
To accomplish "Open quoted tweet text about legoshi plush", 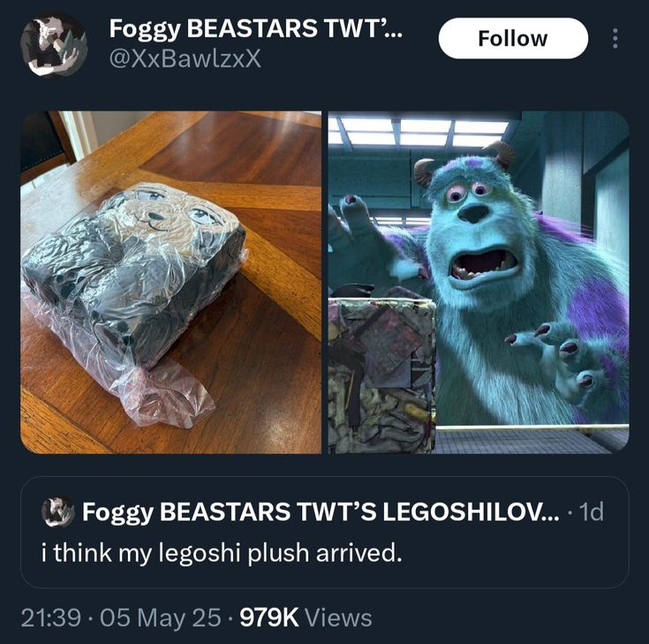I will [222, 552].
